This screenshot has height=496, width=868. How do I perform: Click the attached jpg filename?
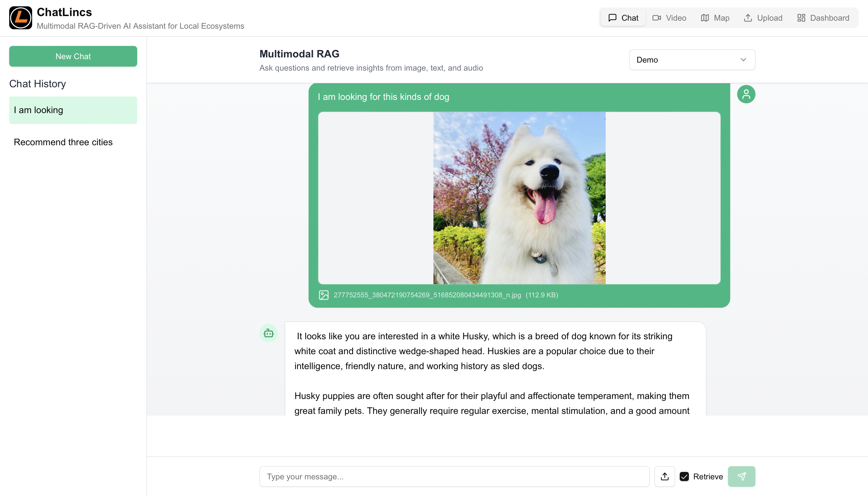(427, 295)
